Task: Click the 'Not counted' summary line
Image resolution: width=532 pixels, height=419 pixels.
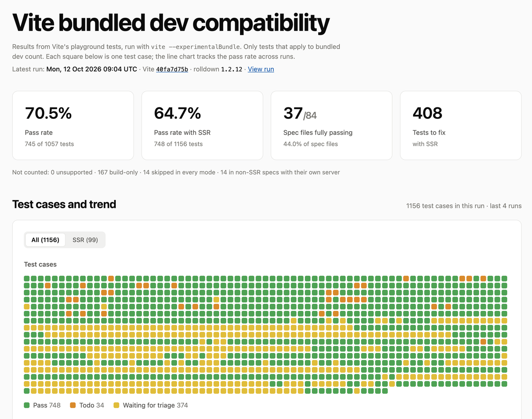Action: (x=176, y=172)
